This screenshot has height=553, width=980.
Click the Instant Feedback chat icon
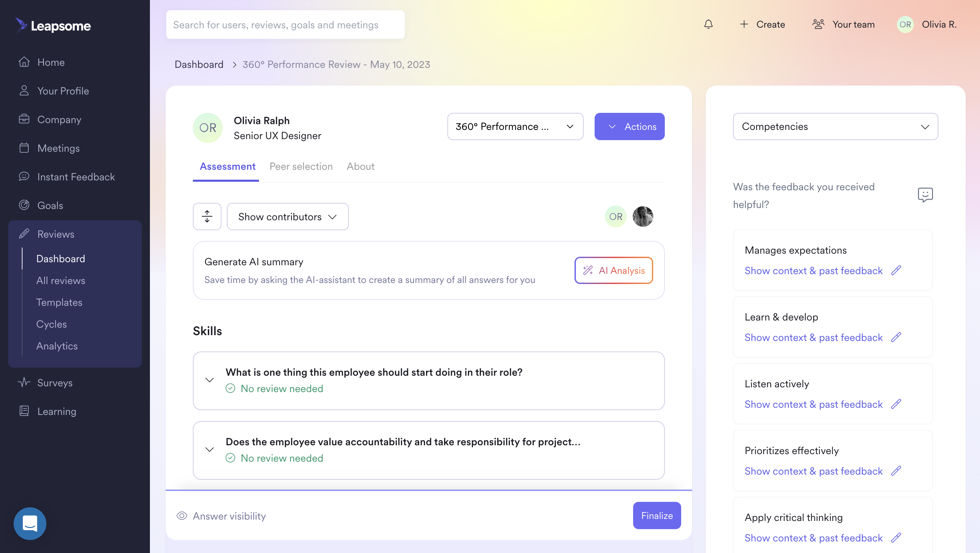click(x=24, y=176)
